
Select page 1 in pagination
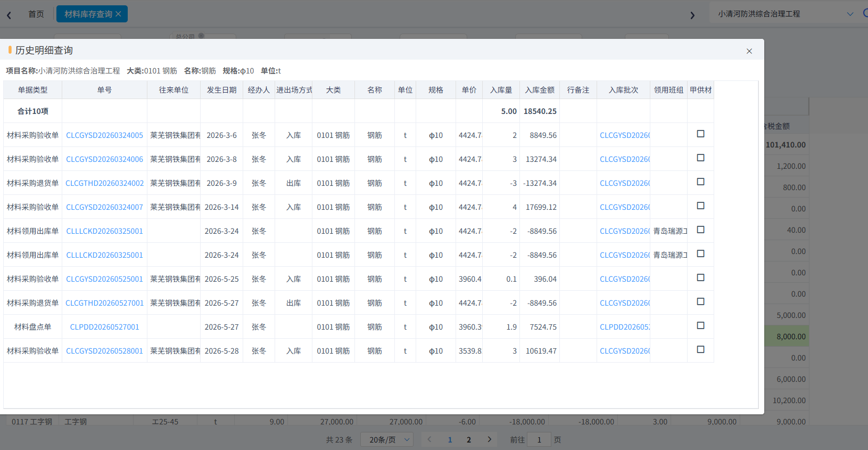point(450,440)
